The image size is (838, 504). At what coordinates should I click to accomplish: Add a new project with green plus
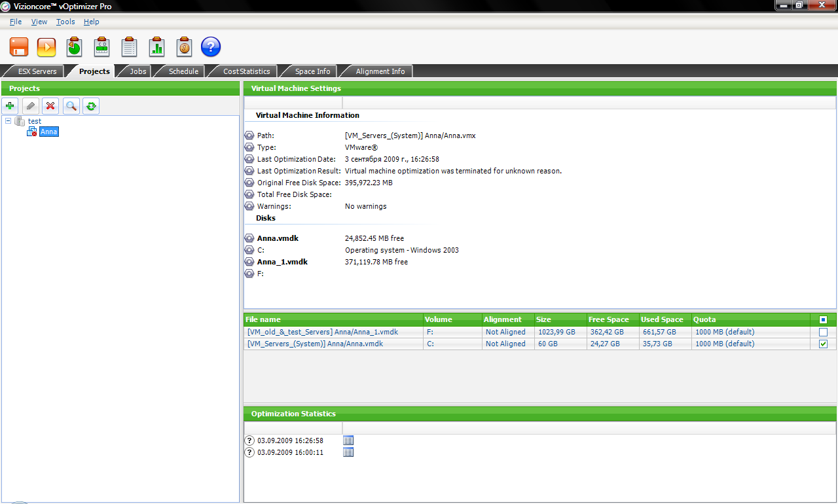(x=10, y=106)
